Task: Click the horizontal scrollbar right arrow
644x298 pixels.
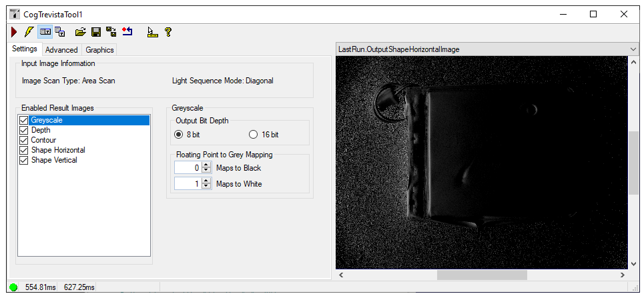Action: pos(623,275)
